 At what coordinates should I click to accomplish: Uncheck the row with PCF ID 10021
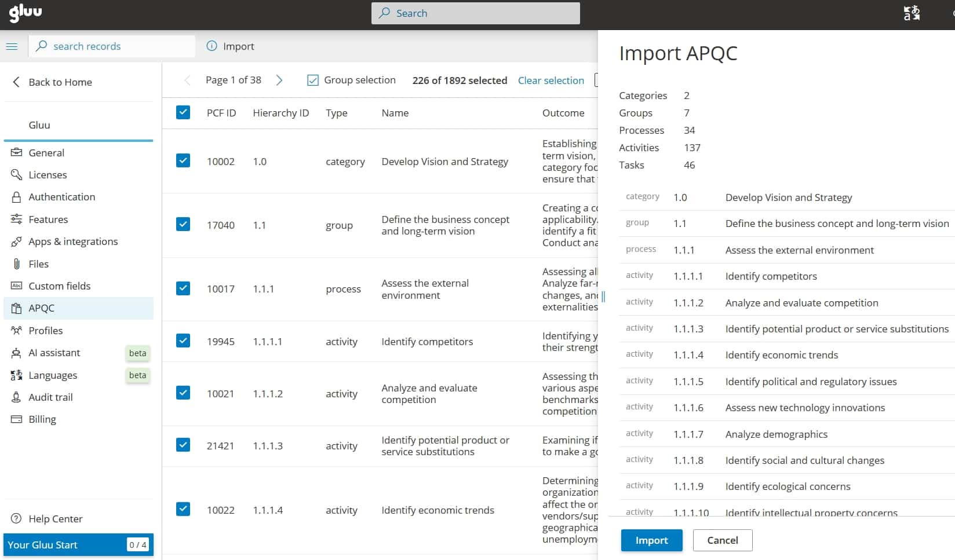click(x=183, y=393)
